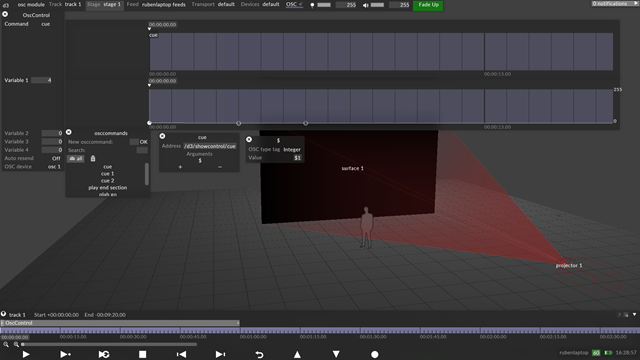Click play to end of section button
Screen dimensions: 640x360
tap(65, 354)
